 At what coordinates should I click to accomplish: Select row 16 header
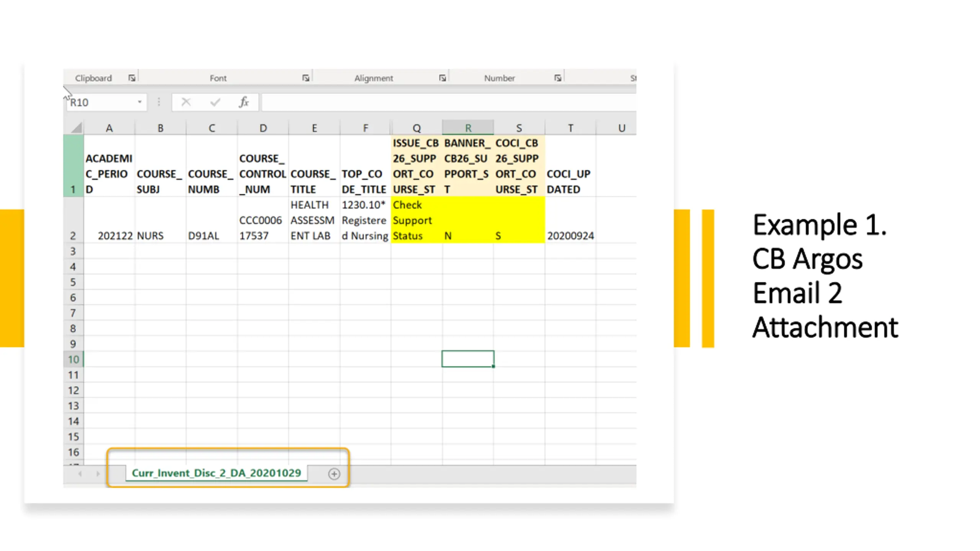73,452
